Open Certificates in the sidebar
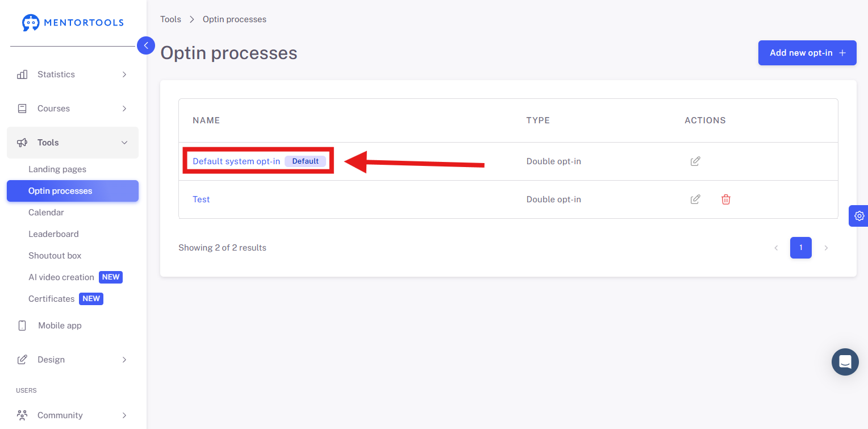This screenshot has height=429, width=868. [x=52, y=299]
